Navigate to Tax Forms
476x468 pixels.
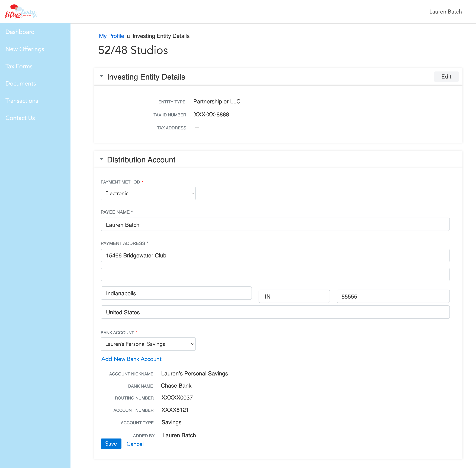19,66
